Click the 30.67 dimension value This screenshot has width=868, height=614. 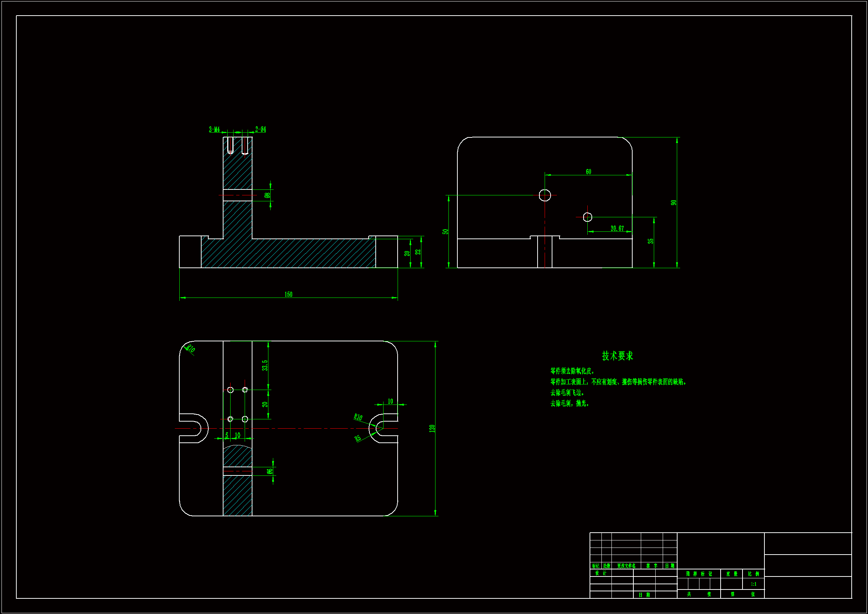pos(617,228)
